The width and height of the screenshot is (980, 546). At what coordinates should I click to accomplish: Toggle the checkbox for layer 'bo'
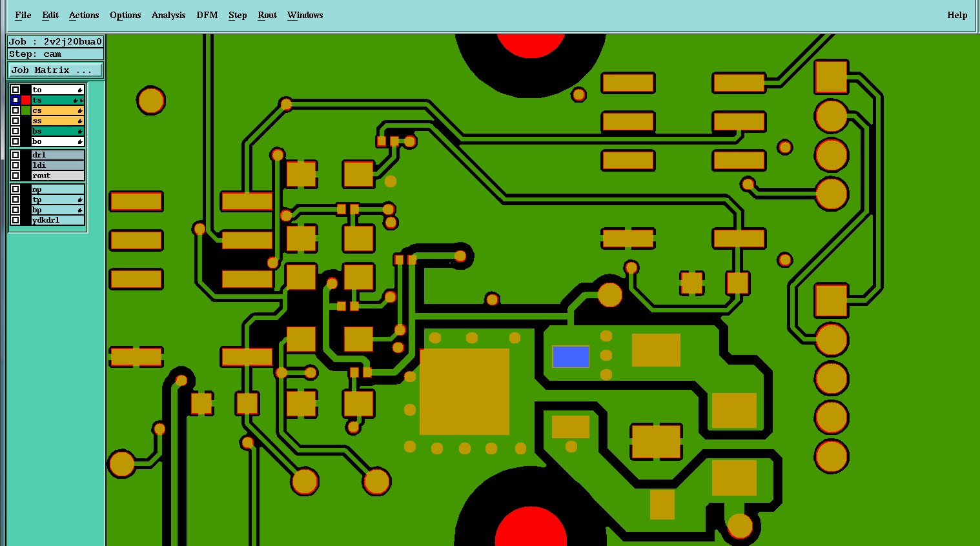15,141
